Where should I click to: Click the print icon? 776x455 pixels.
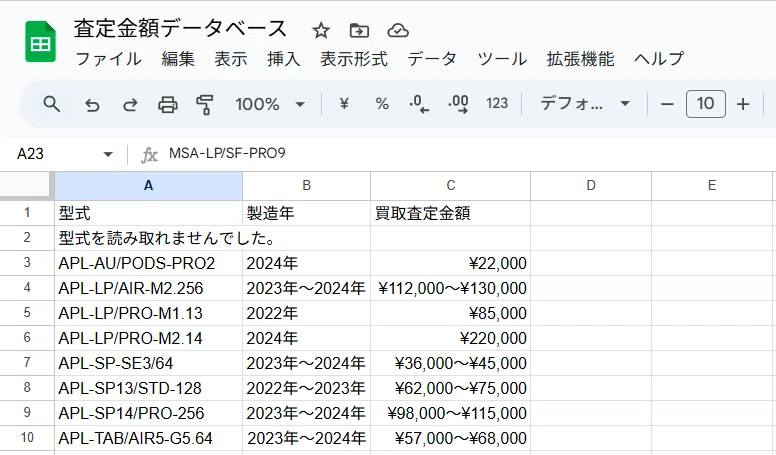(168, 104)
